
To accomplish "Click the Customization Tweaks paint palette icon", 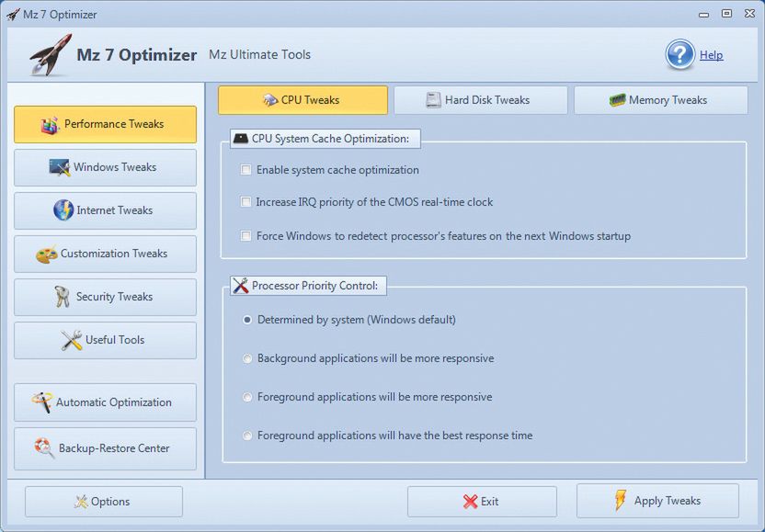I will point(46,254).
